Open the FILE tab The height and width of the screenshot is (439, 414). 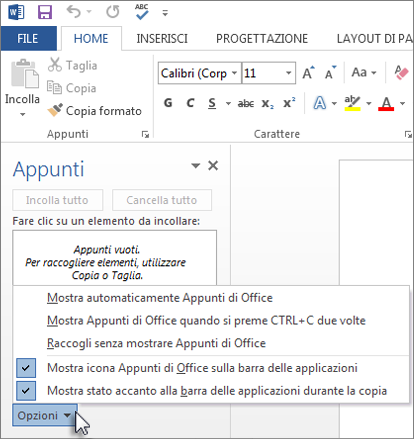click(28, 39)
